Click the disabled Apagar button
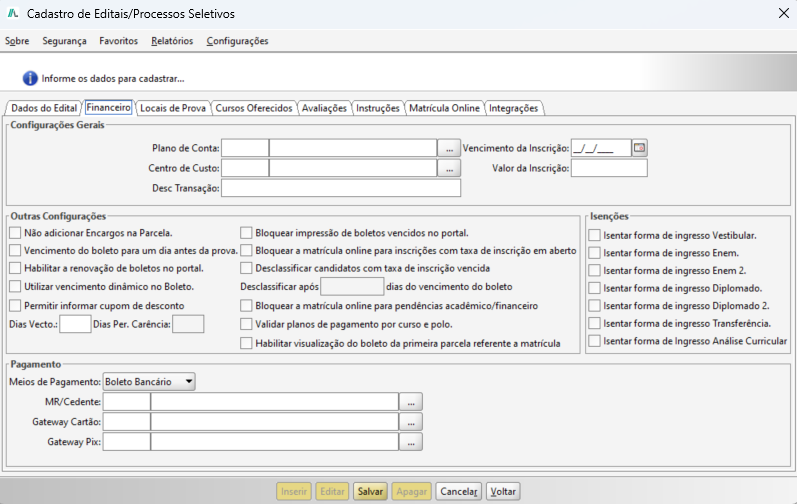This screenshot has height=504, width=797. click(411, 491)
